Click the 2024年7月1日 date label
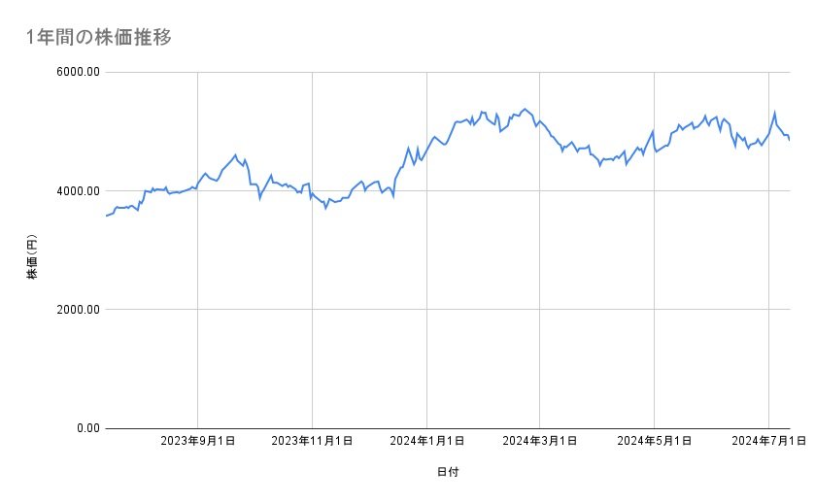 point(768,442)
